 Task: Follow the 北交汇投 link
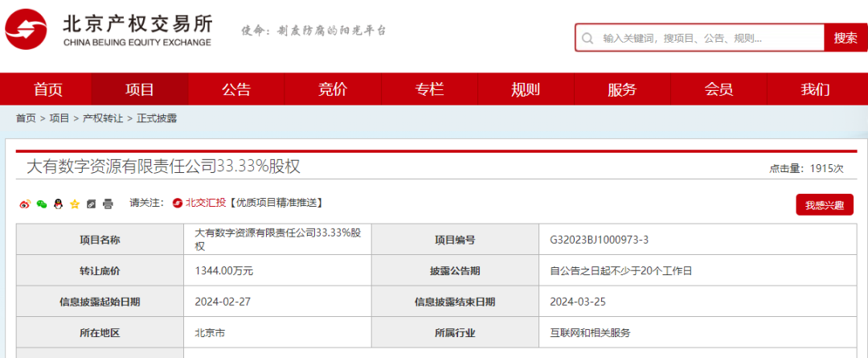click(206, 204)
